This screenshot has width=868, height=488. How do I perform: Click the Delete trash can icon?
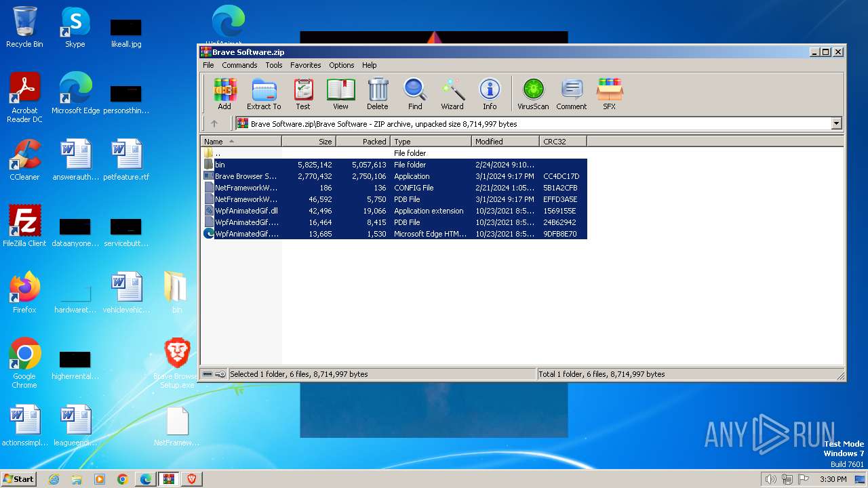tap(378, 94)
